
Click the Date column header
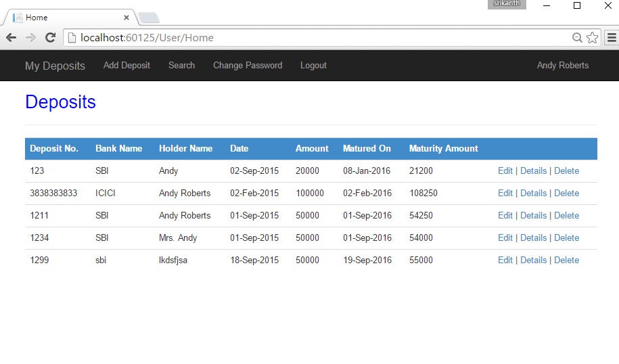(x=239, y=148)
